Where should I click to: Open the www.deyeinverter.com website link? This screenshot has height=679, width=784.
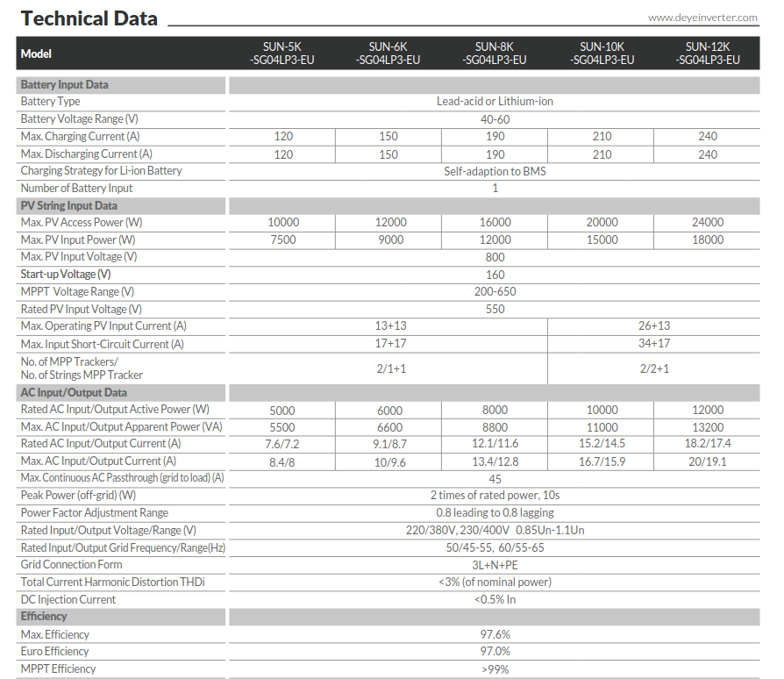tap(702, 18)
